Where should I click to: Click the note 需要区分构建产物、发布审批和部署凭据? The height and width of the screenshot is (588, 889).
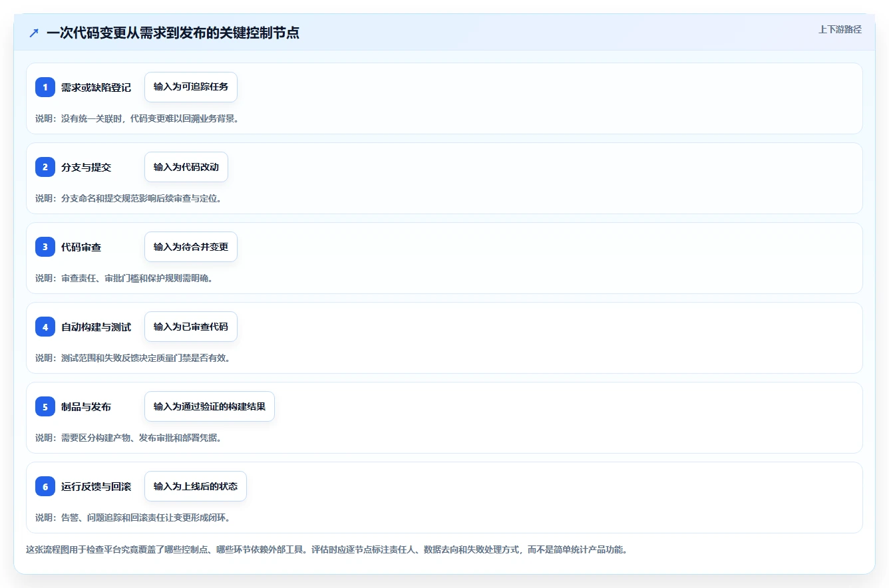[128, 438]
